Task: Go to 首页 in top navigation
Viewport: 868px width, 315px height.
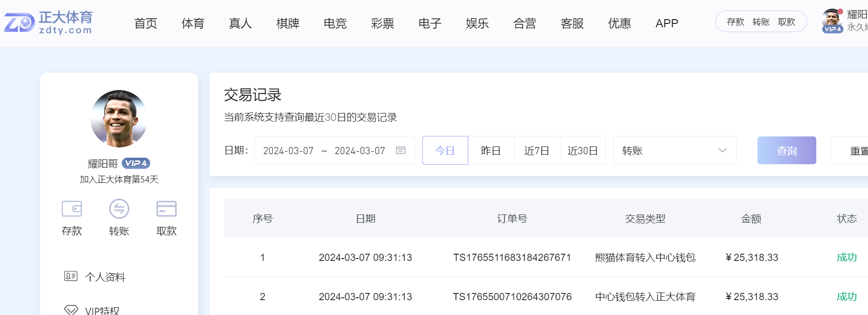Action: click(146, 23)
